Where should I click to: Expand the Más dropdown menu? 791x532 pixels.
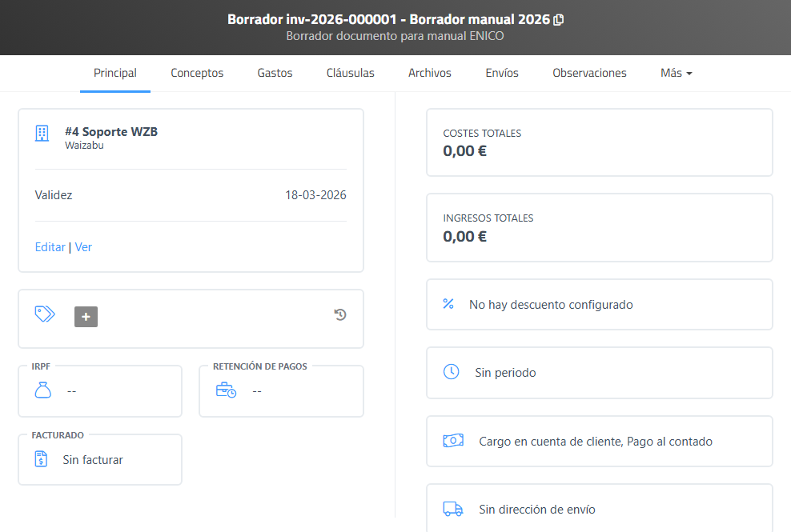pyautogui.click(x=676, y=73)
